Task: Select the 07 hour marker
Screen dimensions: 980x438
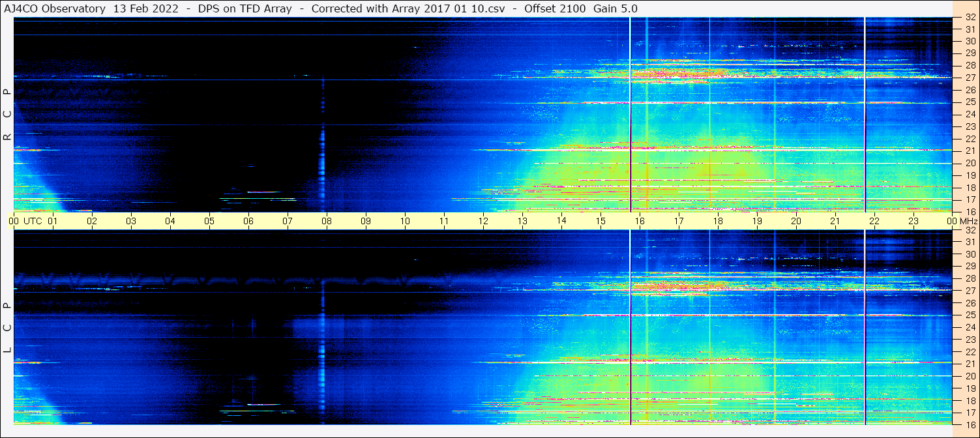Action: [288, 221]
